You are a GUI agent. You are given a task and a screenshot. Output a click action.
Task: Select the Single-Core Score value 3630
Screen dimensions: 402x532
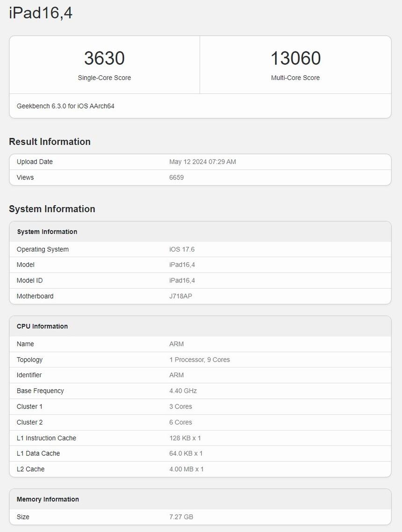[104, 58]
